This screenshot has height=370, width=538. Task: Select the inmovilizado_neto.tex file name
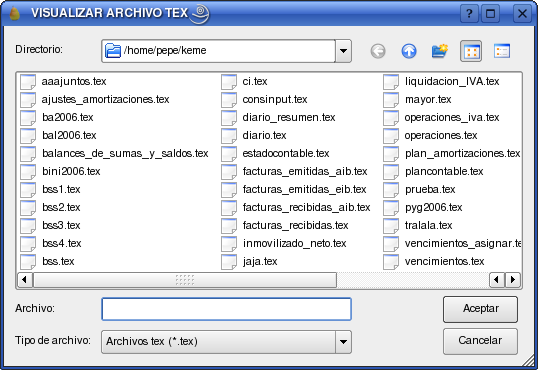tap(294, 243)
